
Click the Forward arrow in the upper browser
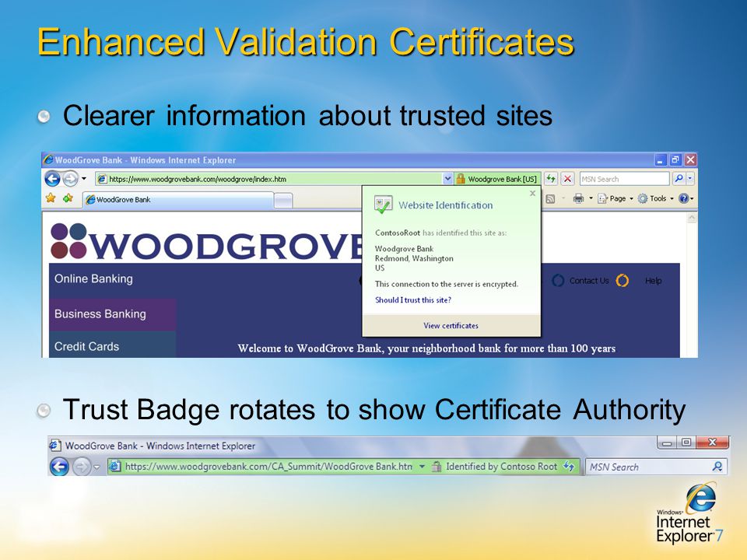click(70, 179)
